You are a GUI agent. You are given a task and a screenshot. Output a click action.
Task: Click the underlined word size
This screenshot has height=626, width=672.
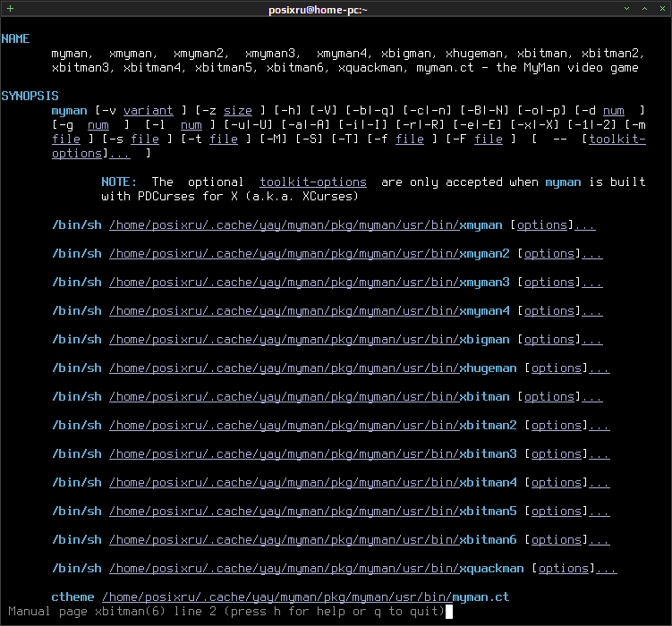coord(238,111)
